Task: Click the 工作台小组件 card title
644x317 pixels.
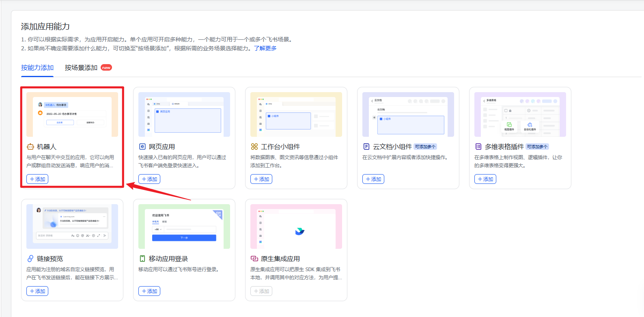Action: click(x=280, y=147)
